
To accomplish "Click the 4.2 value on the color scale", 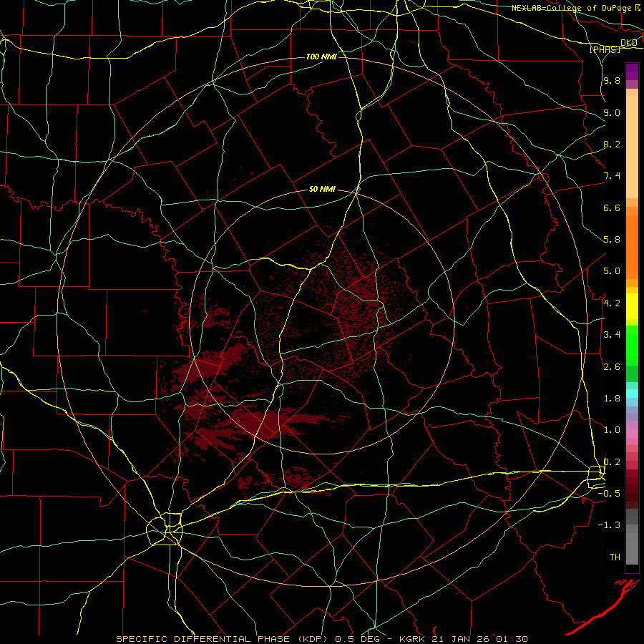I will (612, 303).
